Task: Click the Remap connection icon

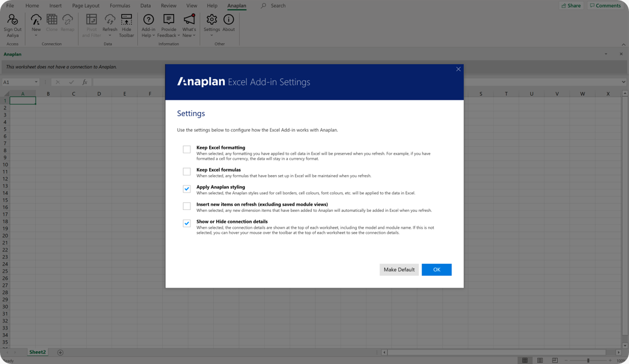Action: 67,19
